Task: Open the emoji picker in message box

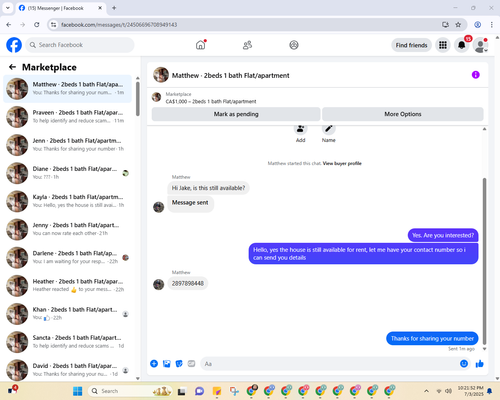Action: pyautogui.click(x=464, y=364)
